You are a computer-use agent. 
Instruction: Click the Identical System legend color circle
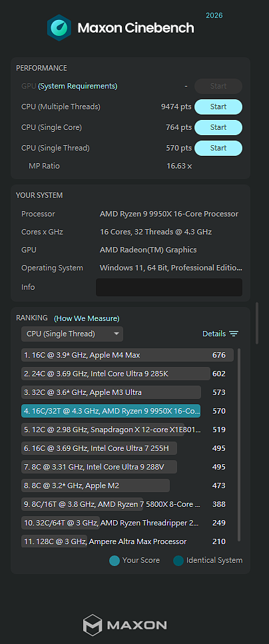click(x=178, y=560)
